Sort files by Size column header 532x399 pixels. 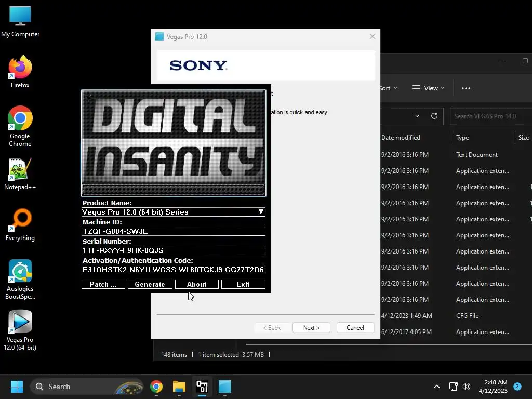coord(524,137)
